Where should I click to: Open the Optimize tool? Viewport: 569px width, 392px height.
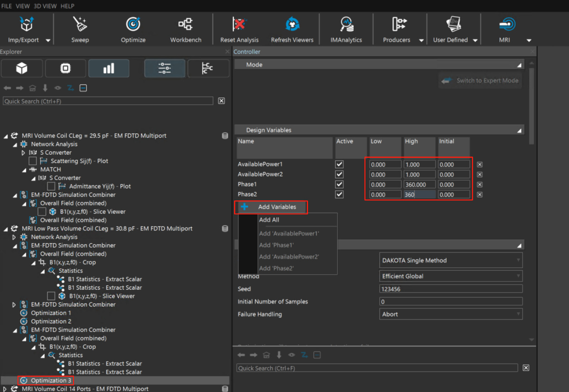[x=133, y=30]
